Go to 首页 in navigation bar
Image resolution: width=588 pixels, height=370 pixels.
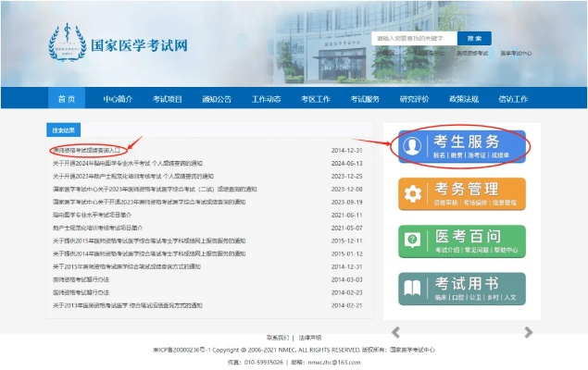[x=66, y=98]
